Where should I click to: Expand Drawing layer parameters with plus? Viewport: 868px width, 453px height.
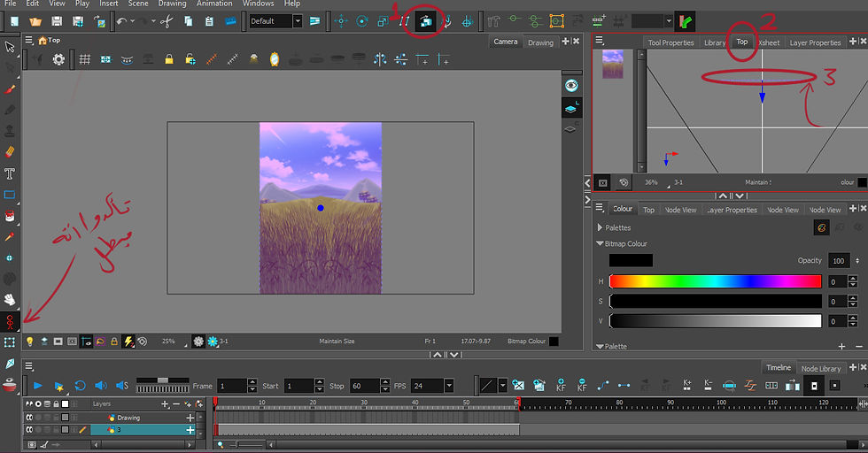190,418
